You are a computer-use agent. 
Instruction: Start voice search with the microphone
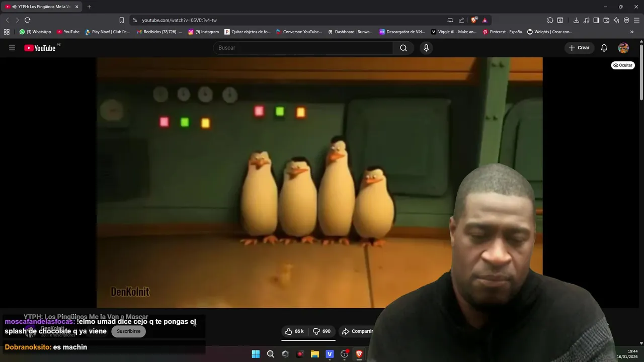(426, 48)
